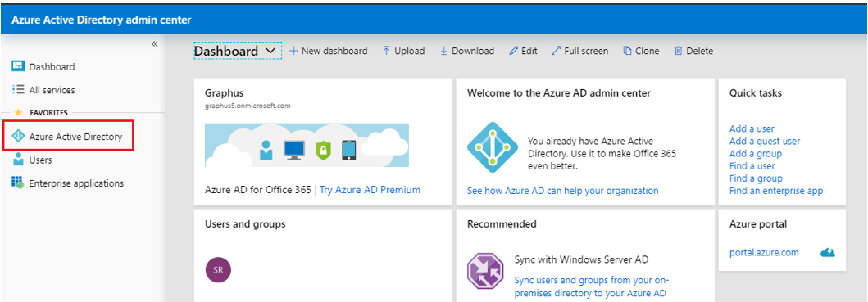
Task: Click the Upload arrow icon
Action: pos(386,51)
